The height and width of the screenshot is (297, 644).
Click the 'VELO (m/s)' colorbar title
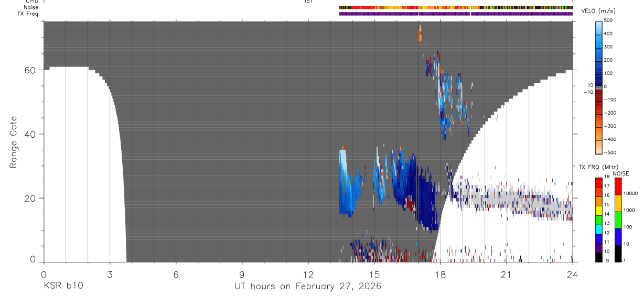click(598, 11)
